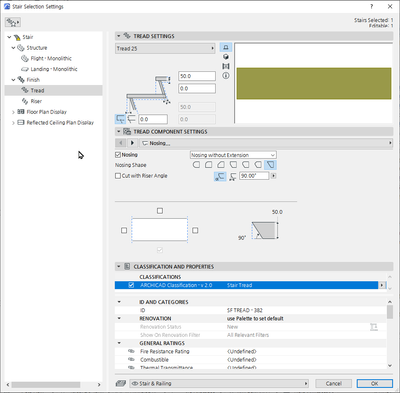Viewport: 400px width, 393px height.
Task: Click the favorites picker icon at top left
Action: tap(13, 22)
